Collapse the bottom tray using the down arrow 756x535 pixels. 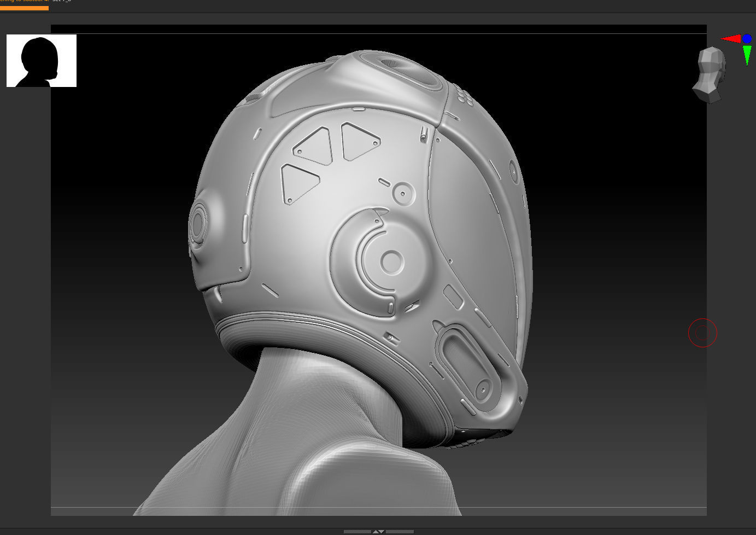[x=382, y=532]
